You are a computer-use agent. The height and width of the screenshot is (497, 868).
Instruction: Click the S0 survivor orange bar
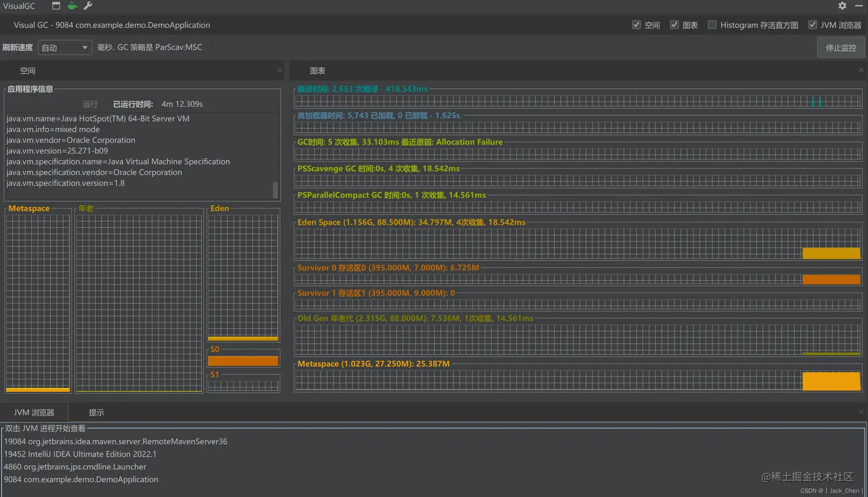pos(243,361)
